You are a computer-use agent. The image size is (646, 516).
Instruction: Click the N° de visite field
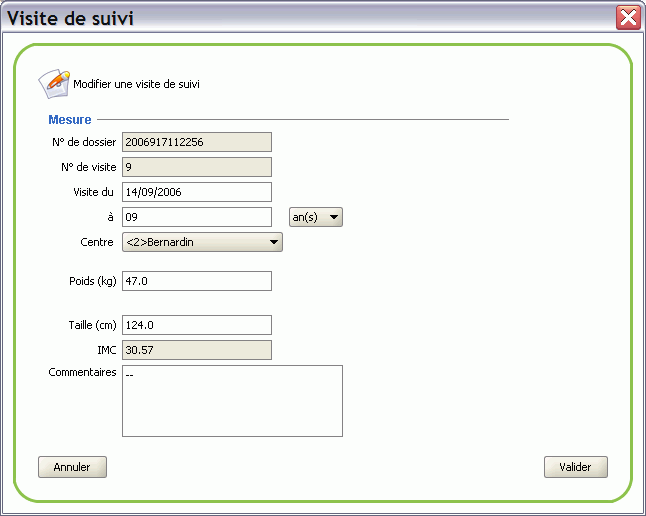coord(197,167)
